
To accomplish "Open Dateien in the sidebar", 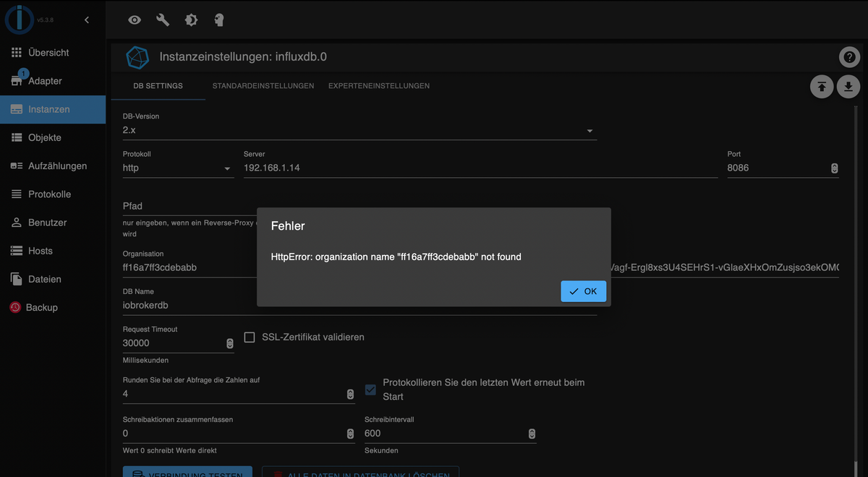I will [x=53, y=279].
